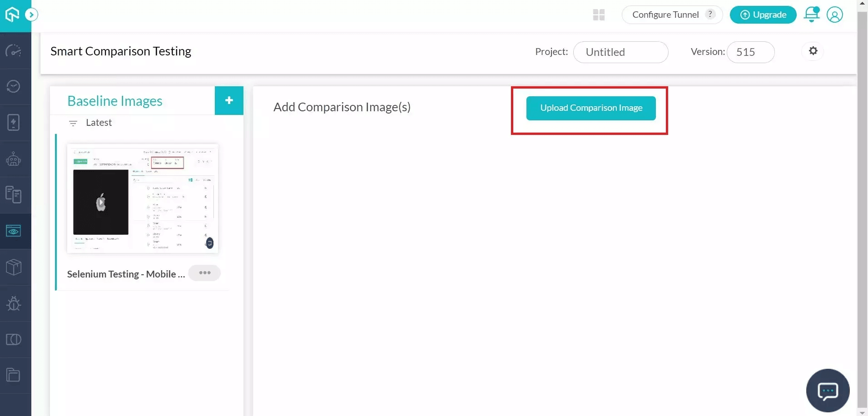This screenshot has height=416, width=868.
Task: Select the App Testing mobile icon
Action: click(14, 122)
